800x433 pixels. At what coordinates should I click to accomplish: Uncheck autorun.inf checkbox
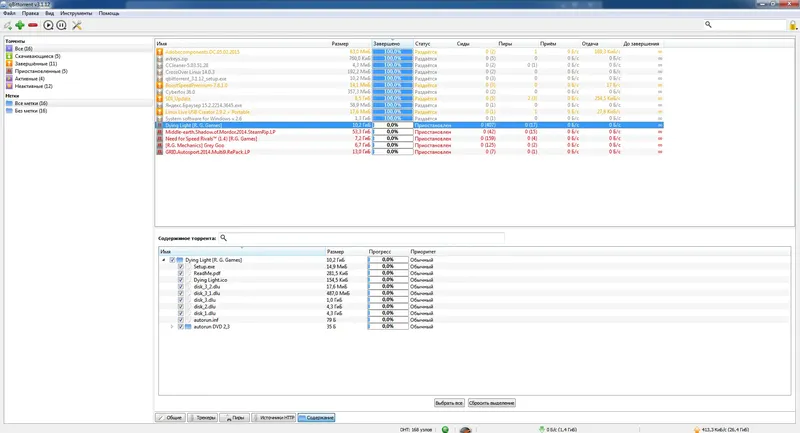click(181, 320)
